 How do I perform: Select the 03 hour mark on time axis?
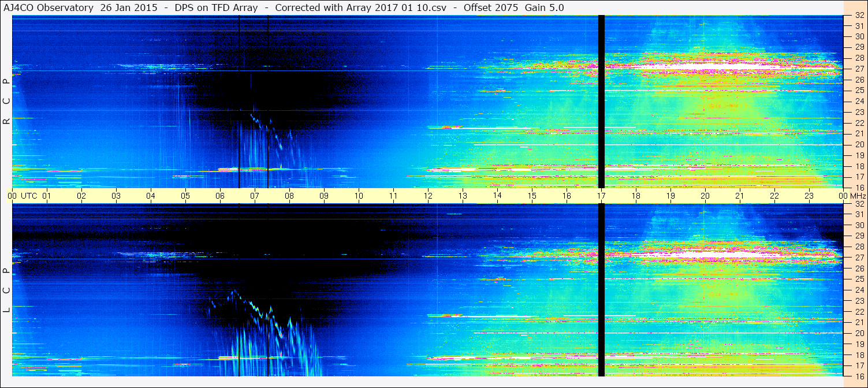116,196
